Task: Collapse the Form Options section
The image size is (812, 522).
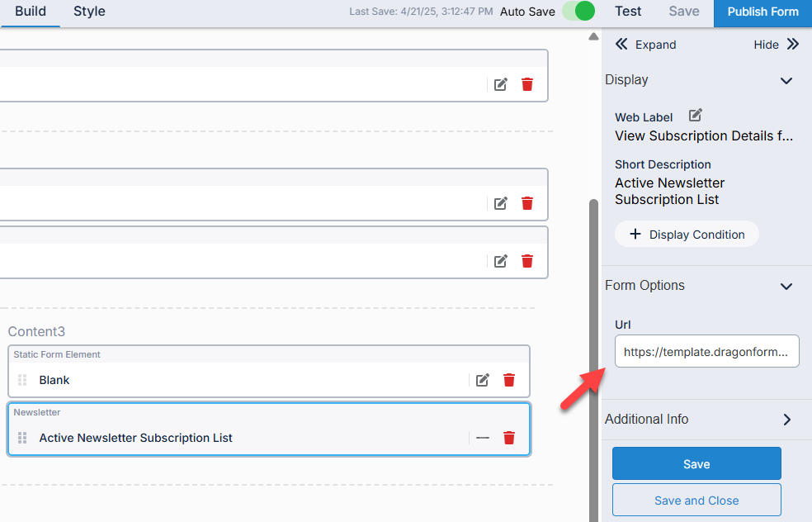Action: coord(786,287)
